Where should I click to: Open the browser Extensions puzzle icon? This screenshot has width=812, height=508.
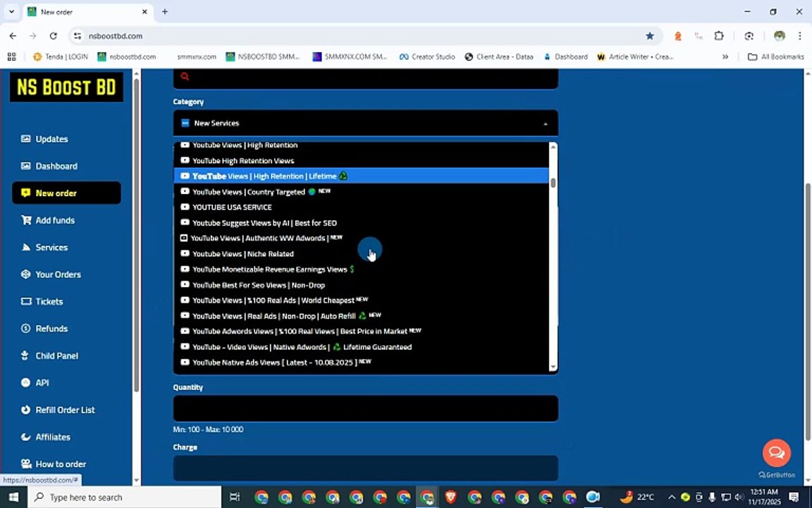click(x=719, y=36)
